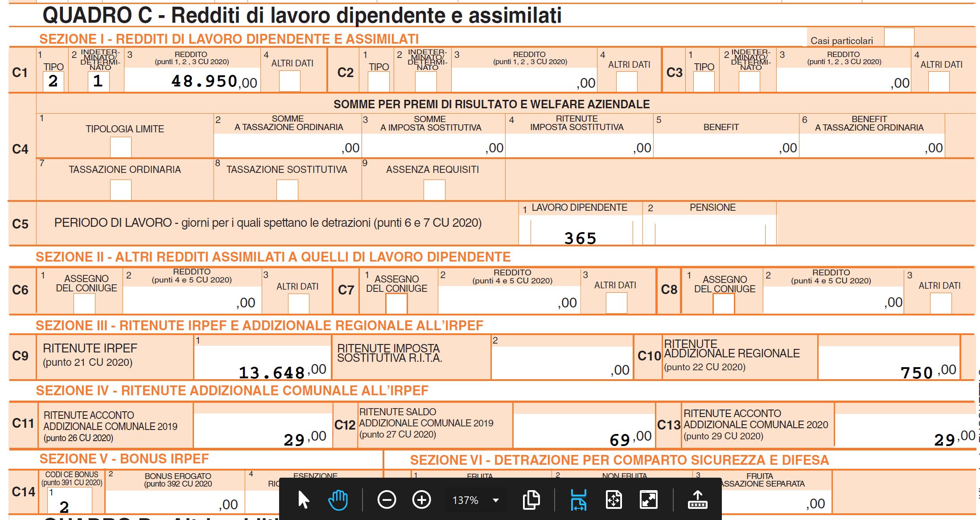Tick the C3 Indeterminato/Determinato box
Screen dimensions: 980x520
(x=749, y=82)
